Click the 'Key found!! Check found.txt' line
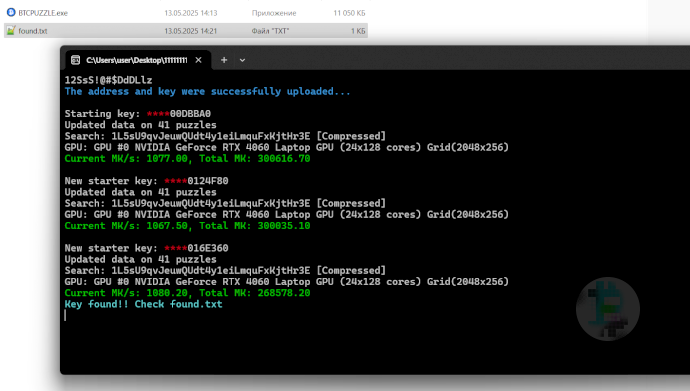Viewport: 690px width, 391px height. (143, 304)
